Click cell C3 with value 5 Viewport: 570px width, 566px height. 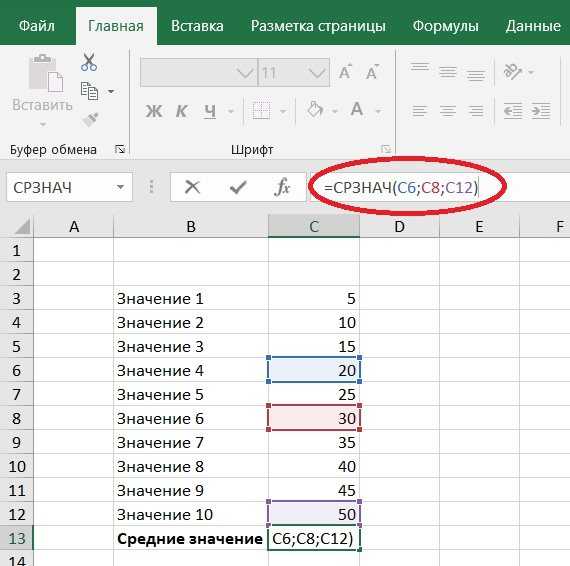[314, 298]
